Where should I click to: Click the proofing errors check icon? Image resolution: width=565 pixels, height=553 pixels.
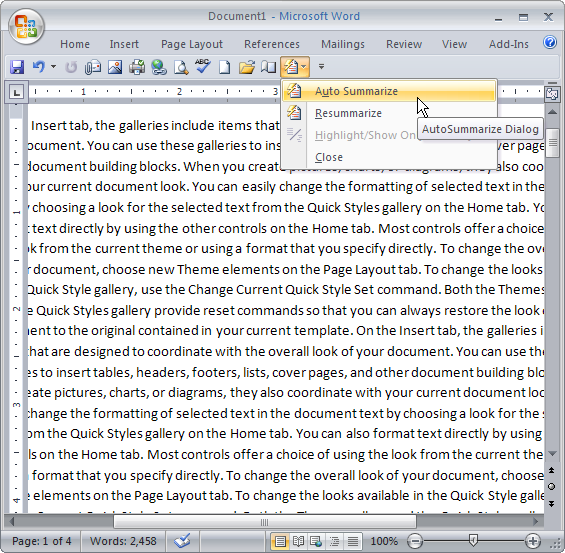(x=182, y=541)
